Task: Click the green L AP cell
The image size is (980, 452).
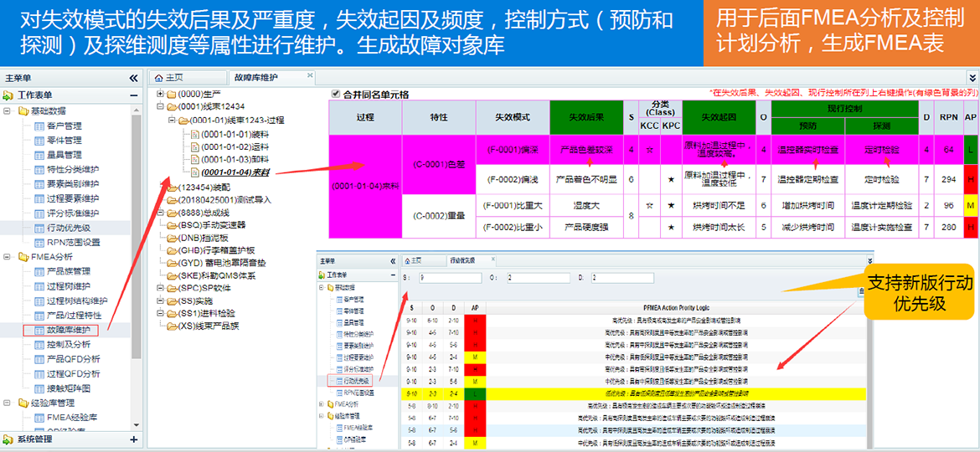Action: point(970,150)
